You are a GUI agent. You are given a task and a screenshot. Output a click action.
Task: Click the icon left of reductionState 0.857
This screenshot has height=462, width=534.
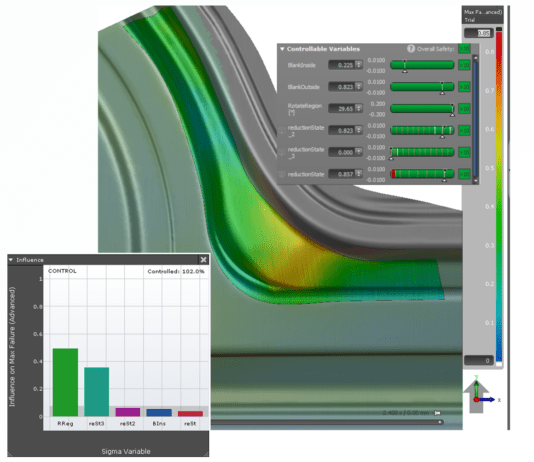(x=282, y=174)
